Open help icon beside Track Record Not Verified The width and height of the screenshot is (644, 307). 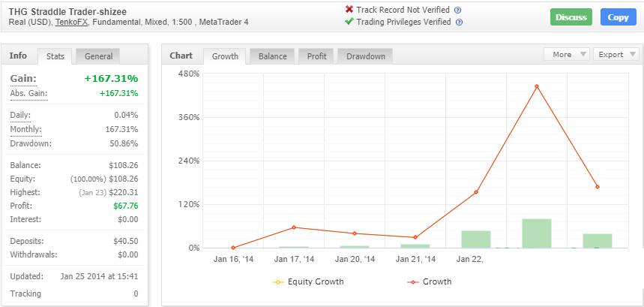pos(458,11)
